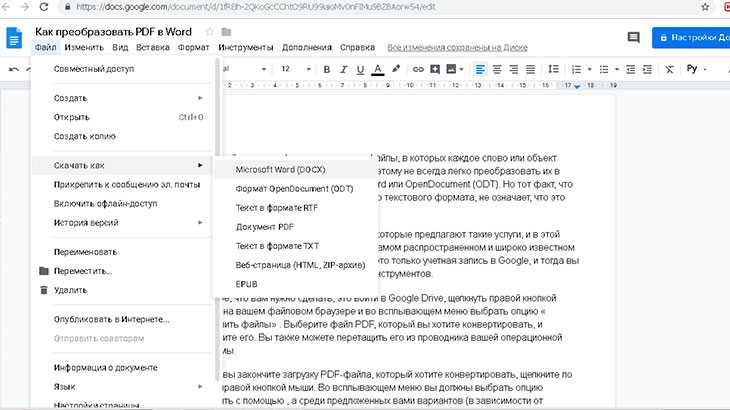Clear formatting with the crossed T icon
This screenshot has height=410, width=730.
pos(669,69)
